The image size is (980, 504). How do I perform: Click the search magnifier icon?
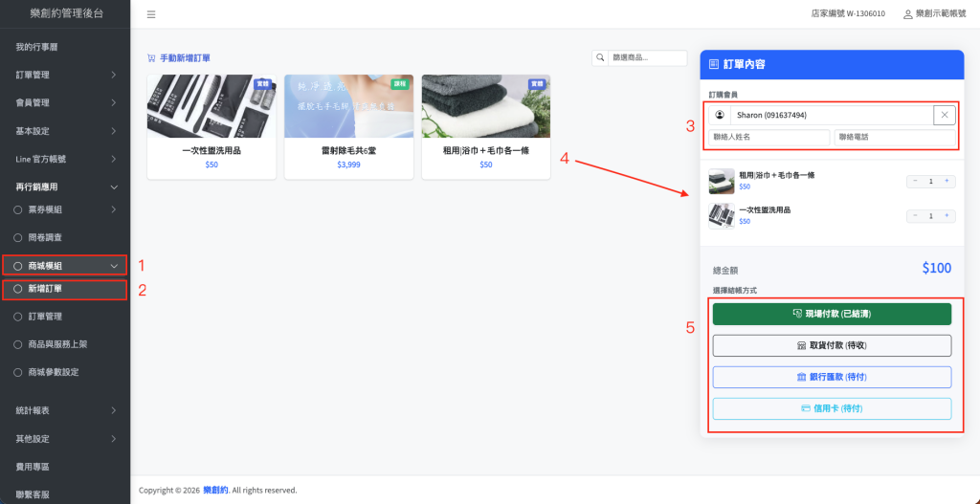click(600, 57)
